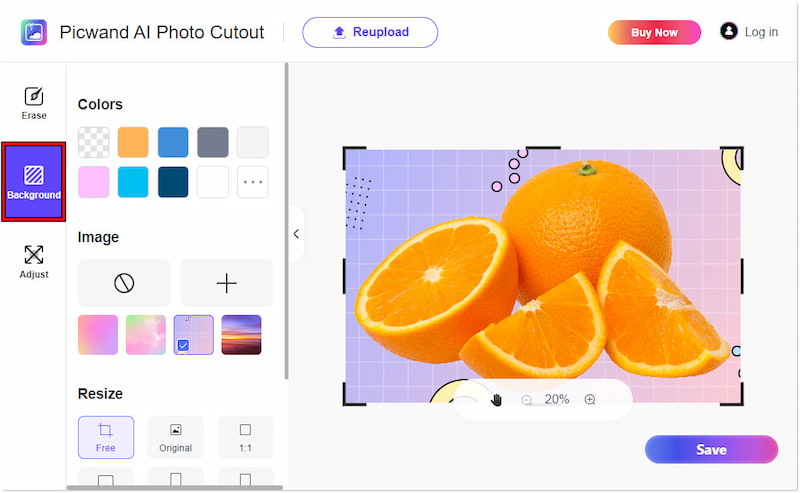The width and height of the screenshot is (800, 493).
Task: Remove the background image with the no-image icon
Action: point(124,283)
